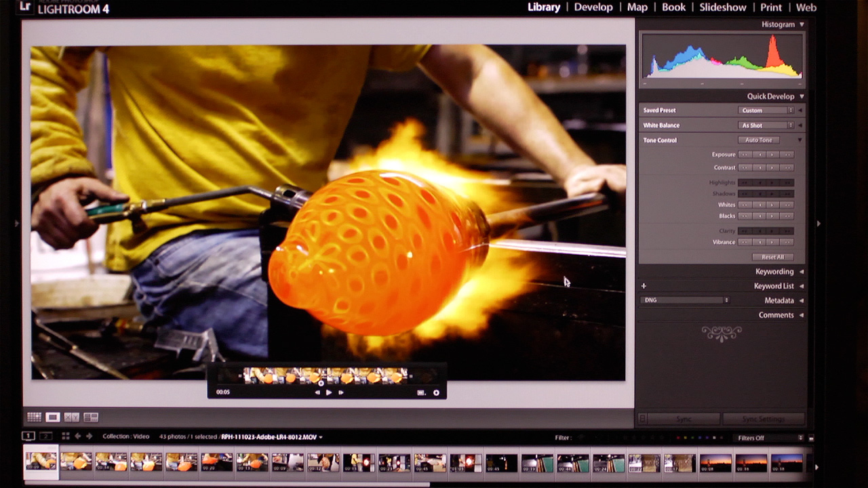Viewport: 868px width, 488px height.
Task: Open the Slideshow module
Action: pos(723,7)
